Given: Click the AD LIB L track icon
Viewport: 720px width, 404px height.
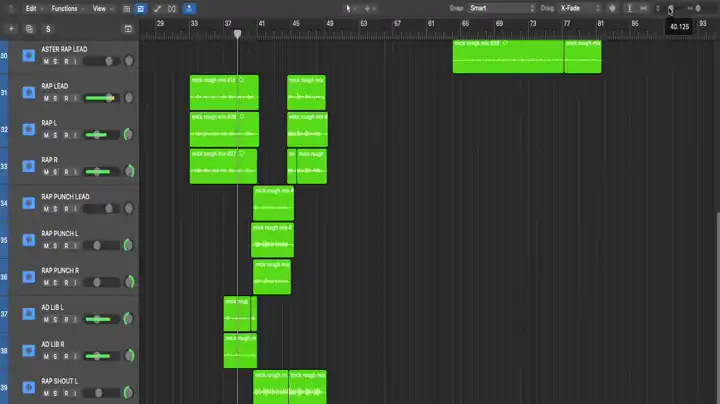Looking at the screenshot, I should pyautogui.click(x=28, y=314).
